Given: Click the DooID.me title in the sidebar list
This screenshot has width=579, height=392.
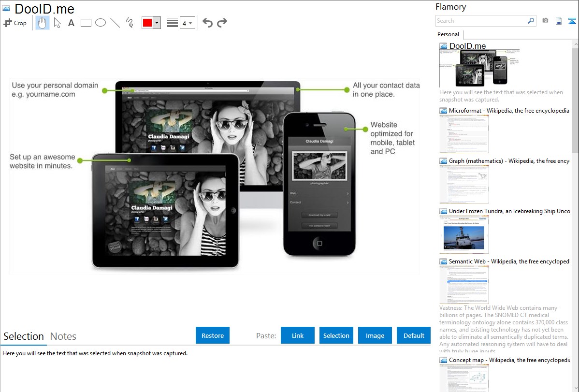Looking at the screenshot, I should [467, 46].
